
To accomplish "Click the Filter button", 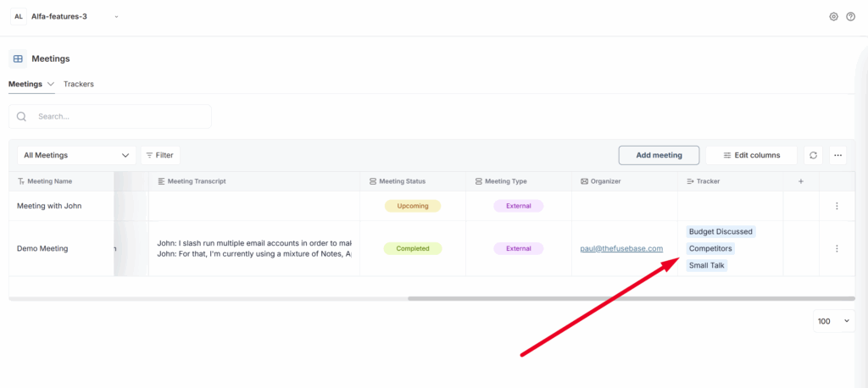I will [160, 155].
